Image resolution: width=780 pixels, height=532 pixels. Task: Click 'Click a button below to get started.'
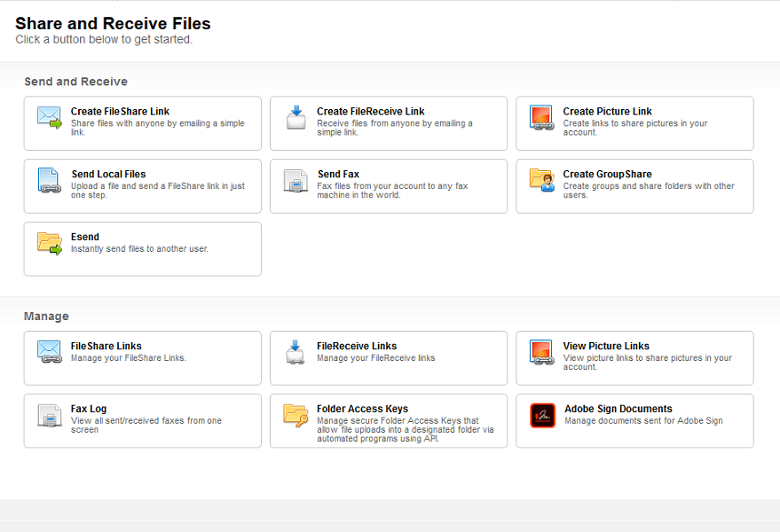click(104, 39)
